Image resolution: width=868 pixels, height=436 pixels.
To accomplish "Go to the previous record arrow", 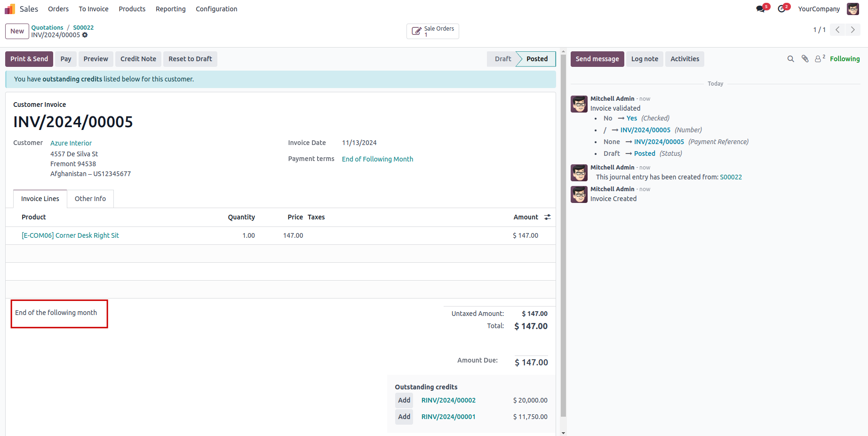I will tap(837, 30).
